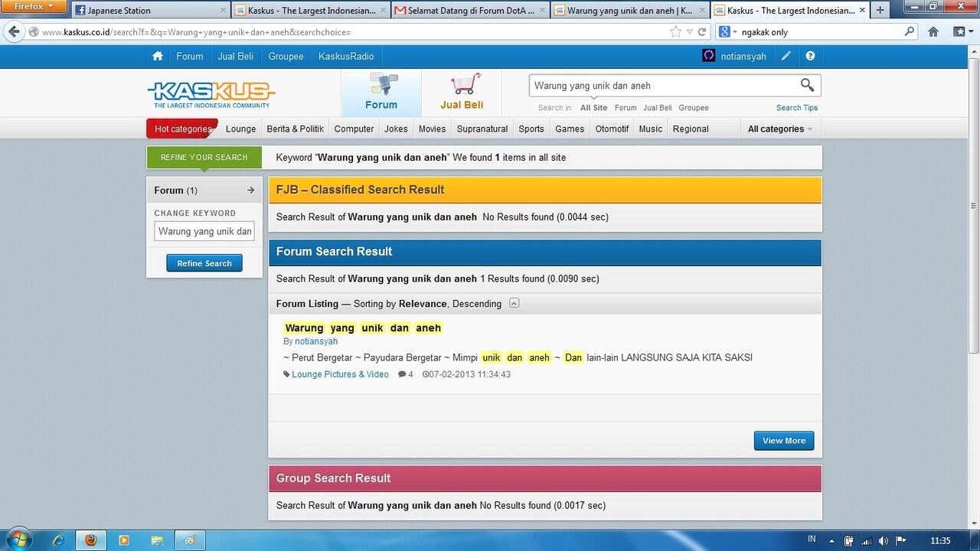Click the magnifier icon in Kaskus search box
This screenshot has width=980, height=551.
pyautogui.click(x=807, y=85)
